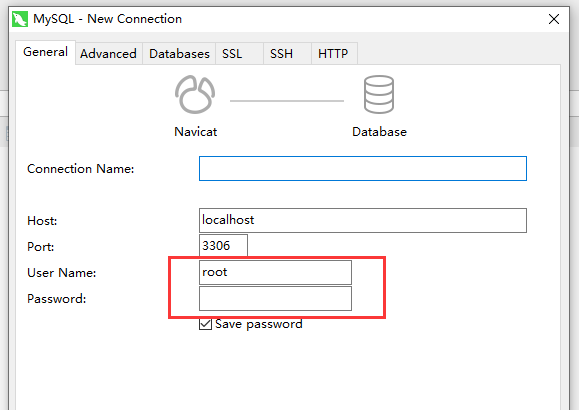Image resolution: width=579 pixels, height=410 pixels.
Task: Open the HTTP tab
Action: click(x=334, y=54)
